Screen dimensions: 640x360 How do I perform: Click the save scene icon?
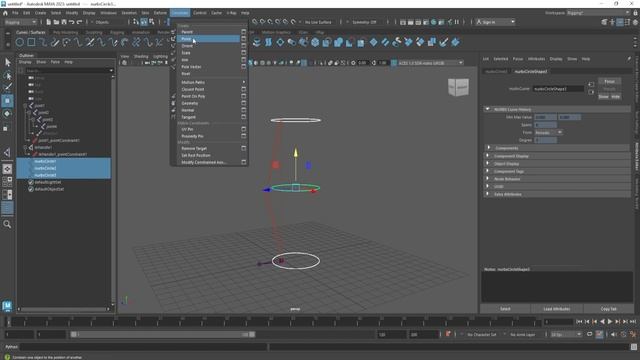64,22
